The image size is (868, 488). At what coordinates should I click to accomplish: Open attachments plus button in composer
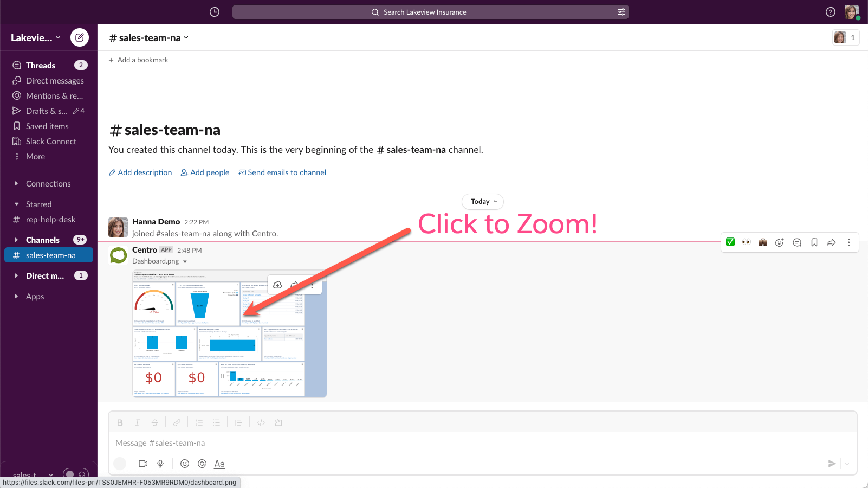click(x=120, y=464)
